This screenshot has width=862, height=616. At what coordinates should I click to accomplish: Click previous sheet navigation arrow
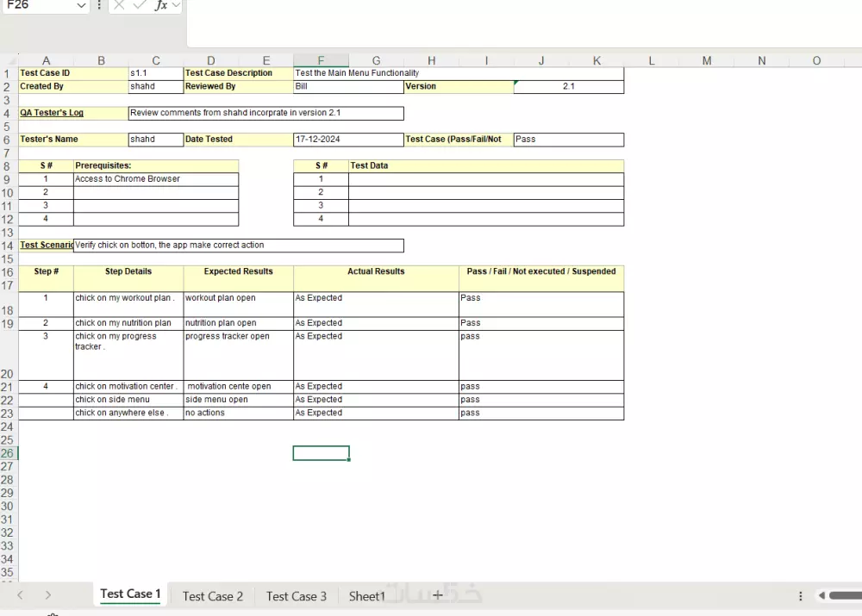tap(21, 595)
